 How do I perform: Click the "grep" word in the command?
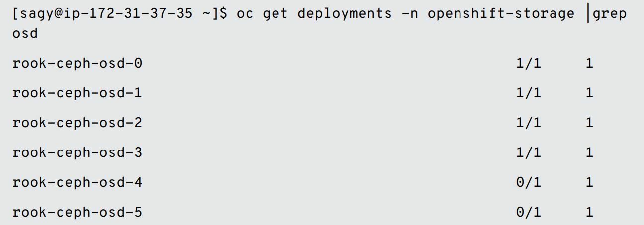(610, 14)
